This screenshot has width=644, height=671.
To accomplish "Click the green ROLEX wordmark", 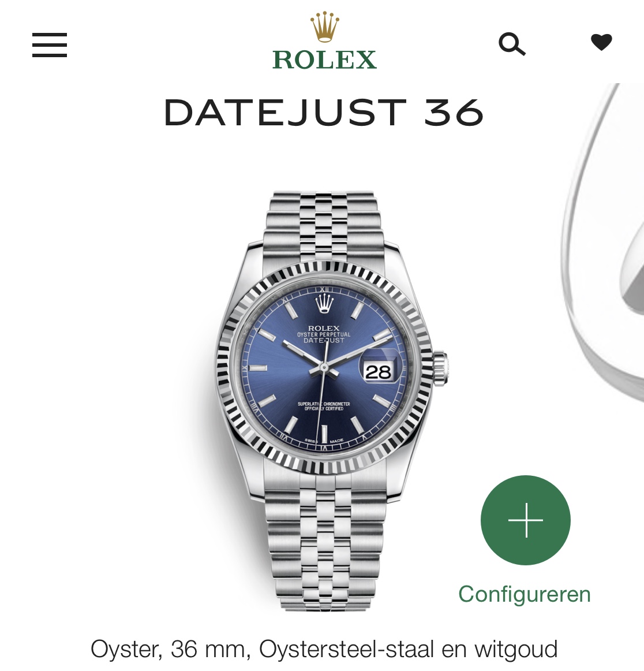I will coord(324,59).
